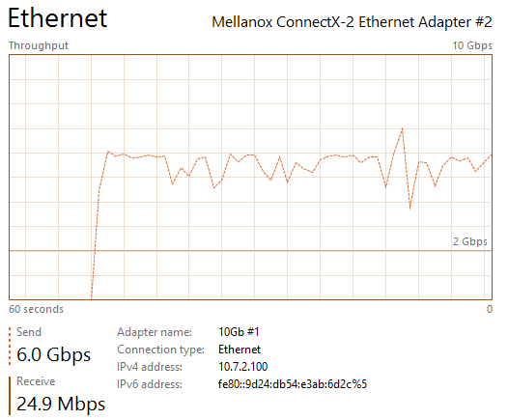Select the IPv4 address 10.7.2.100
Viewport: 508px width, 420px height.
coord(243,367)
